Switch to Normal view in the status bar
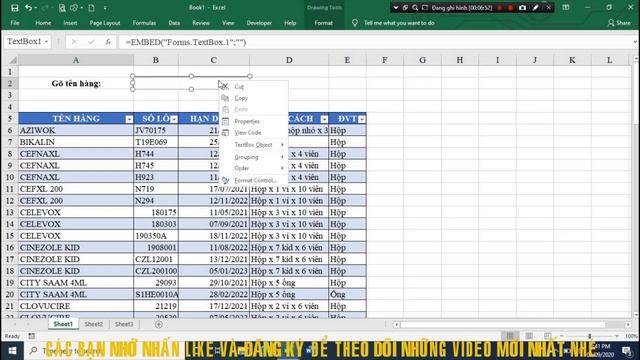Viewport: 640px width, 360px height. coord(510,336)
